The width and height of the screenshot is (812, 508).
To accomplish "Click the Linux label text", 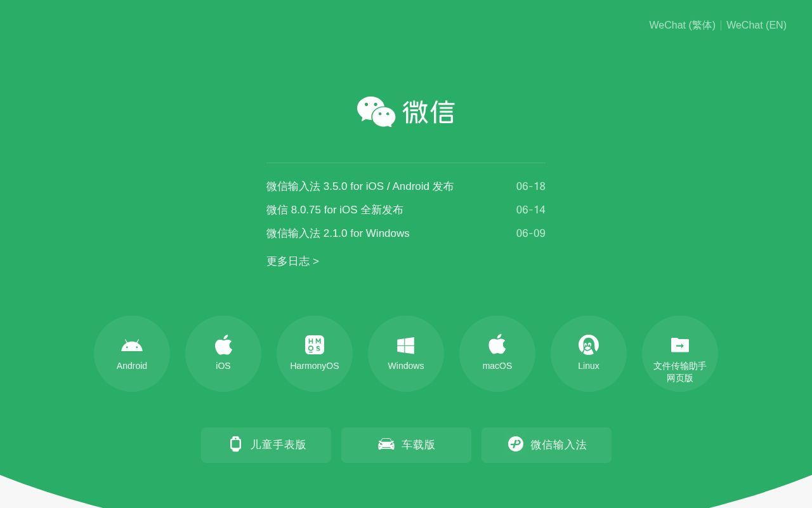I will [589, 366].
